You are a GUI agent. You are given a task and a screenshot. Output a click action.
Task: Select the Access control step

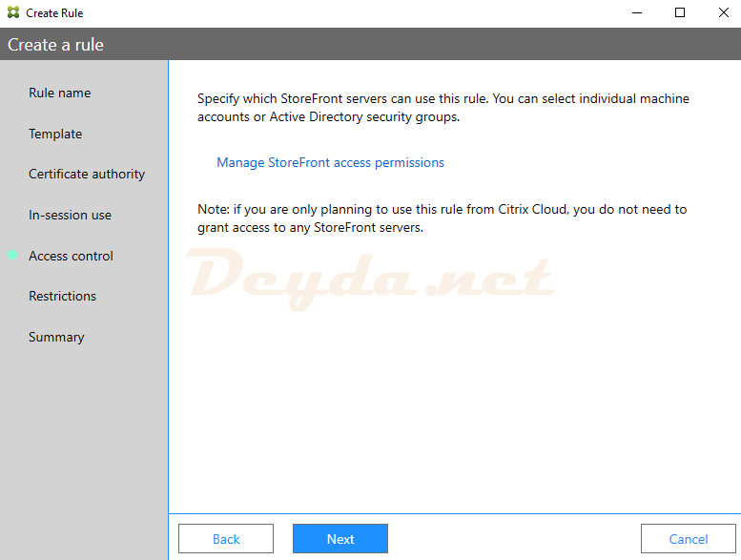point(71,256)
